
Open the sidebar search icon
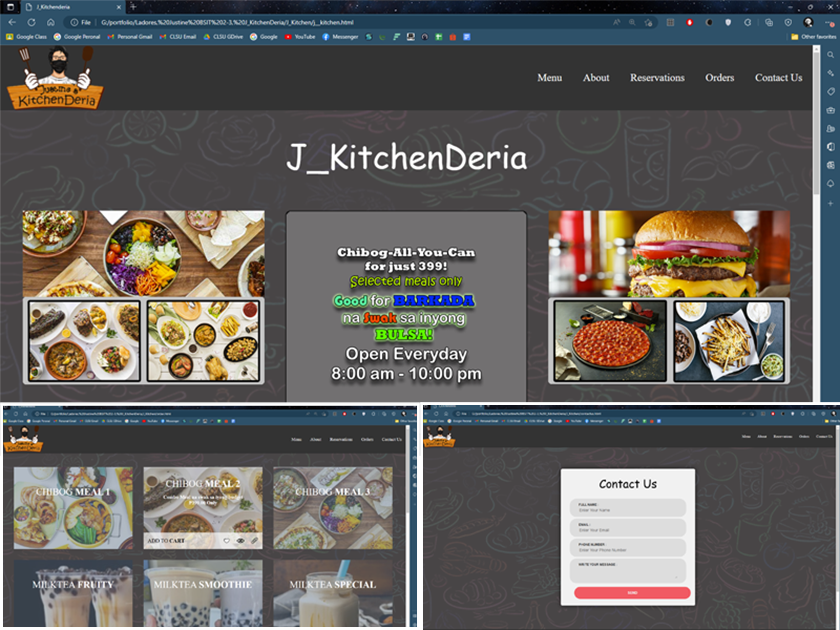[x=831, y=55]
